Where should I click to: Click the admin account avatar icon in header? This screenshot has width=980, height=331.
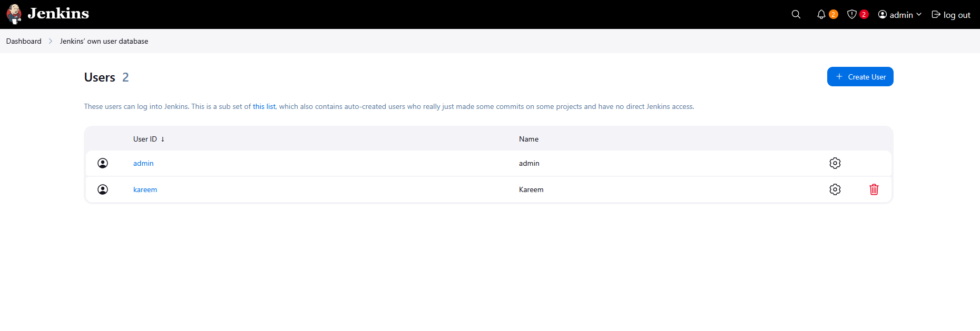point(883,14)
